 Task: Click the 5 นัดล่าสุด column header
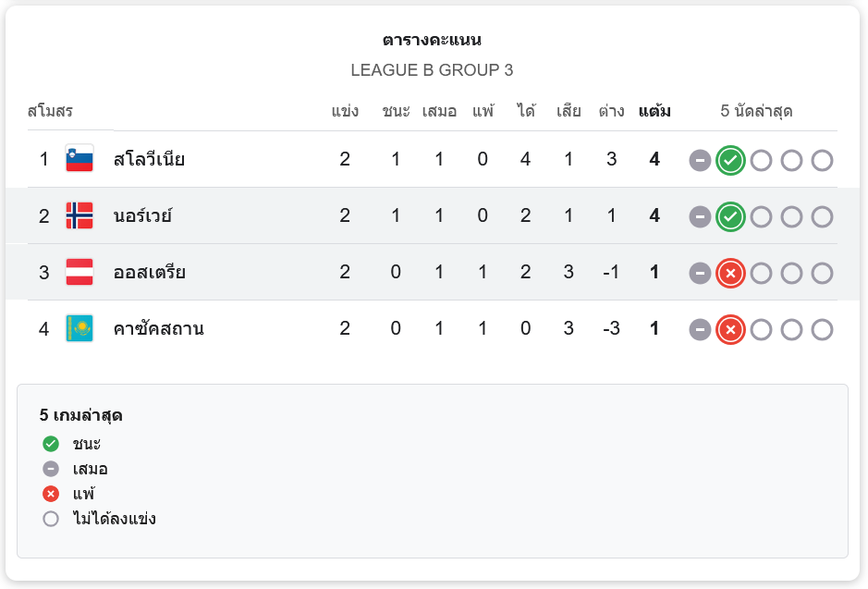point(756,111)
